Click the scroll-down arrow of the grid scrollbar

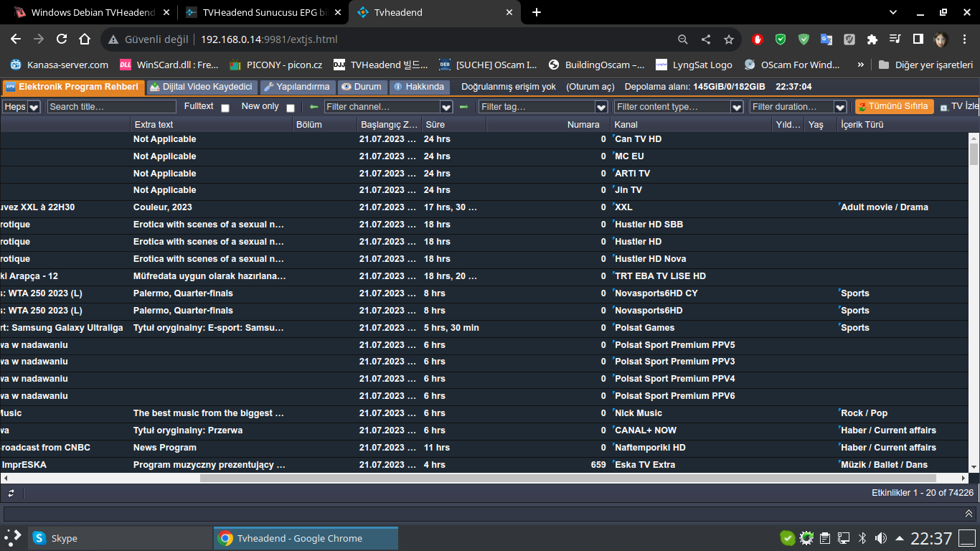tap(974, 467)
